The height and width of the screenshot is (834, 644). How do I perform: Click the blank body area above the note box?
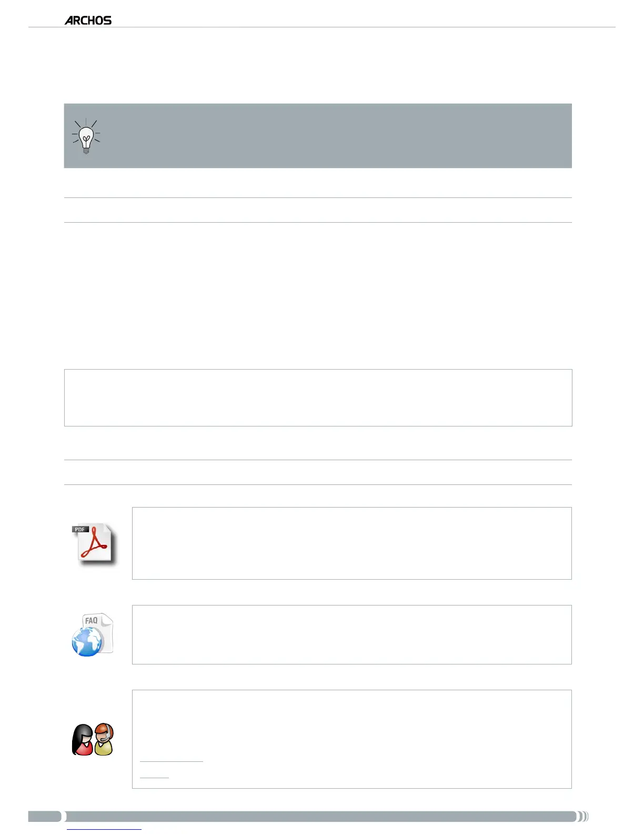(x=318, y=295)
